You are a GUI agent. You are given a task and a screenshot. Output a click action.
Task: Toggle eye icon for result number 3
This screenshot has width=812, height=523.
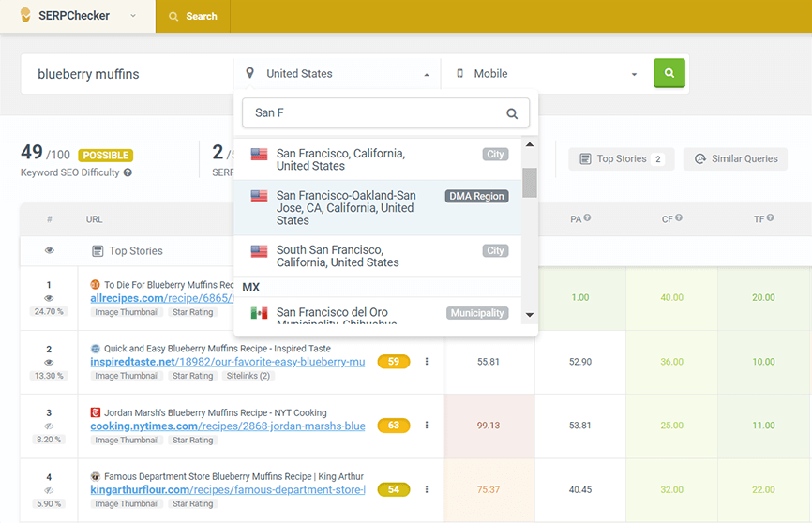click(49, 425)
